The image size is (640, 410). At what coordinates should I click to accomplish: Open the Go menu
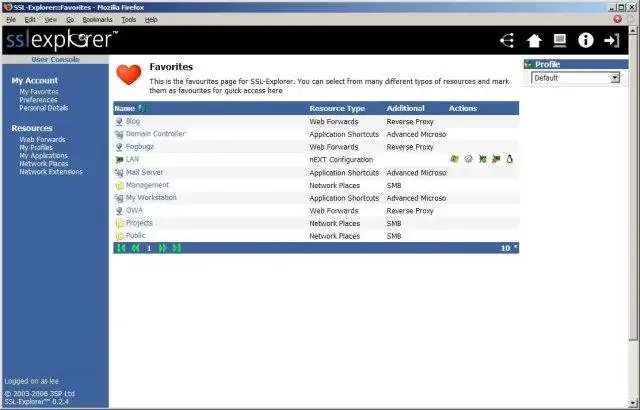pos(70,20)
